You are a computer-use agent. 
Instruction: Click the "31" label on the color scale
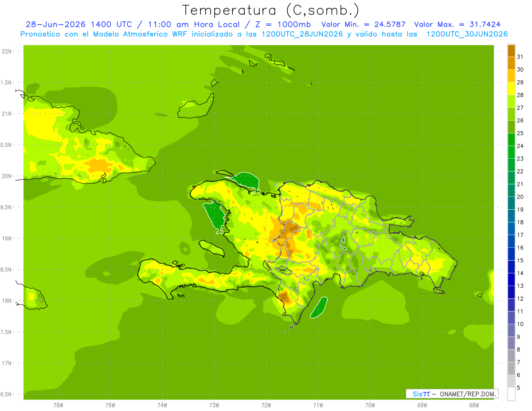[520, 57]
